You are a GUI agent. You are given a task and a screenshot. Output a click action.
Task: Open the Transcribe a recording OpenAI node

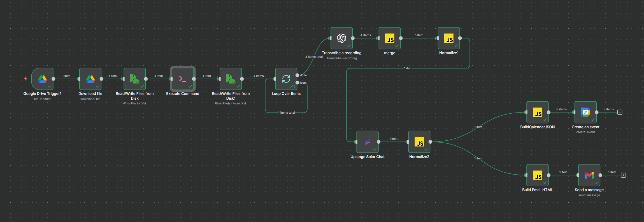click(341, 38)
